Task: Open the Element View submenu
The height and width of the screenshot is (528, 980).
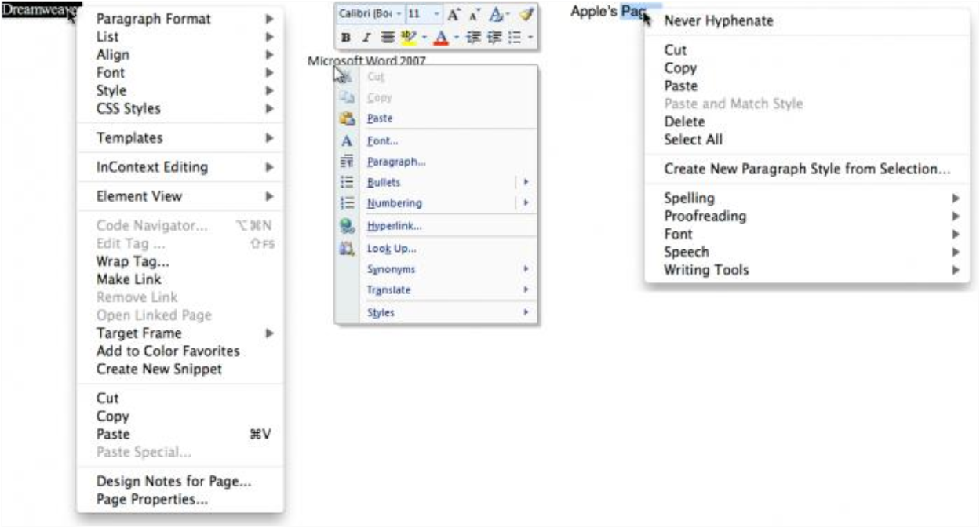Action: pos(180,196)
